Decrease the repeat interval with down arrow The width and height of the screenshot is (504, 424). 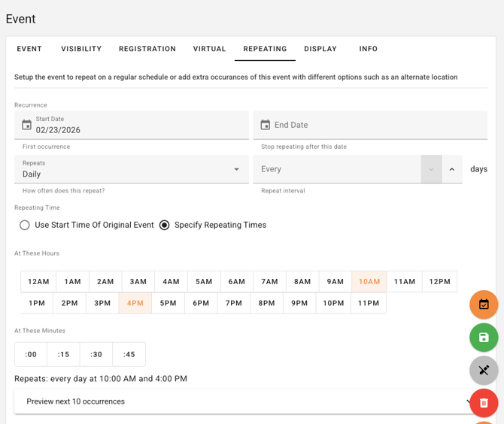431,169
